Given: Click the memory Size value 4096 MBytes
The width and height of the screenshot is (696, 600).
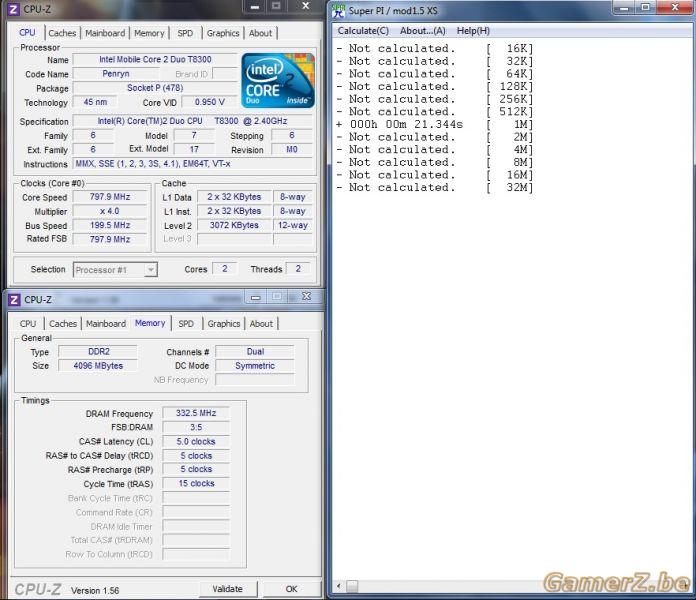Looking at the screenshot, I should (x=99, y=366).
